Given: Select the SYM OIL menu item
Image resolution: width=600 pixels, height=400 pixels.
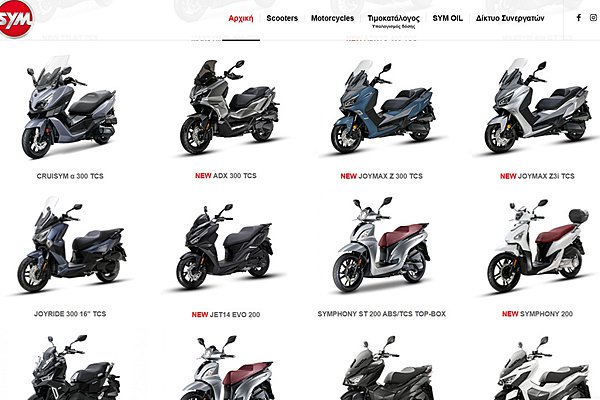Looking at the screenshot, I should click(x=447, y=18).
